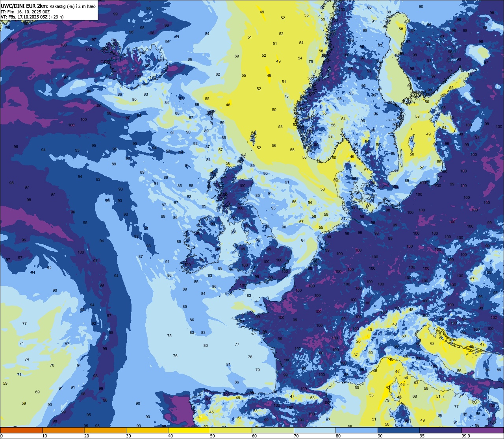This screenshot has height=439, width=504.
Task: Click the sky blue 80–90 legend swatch
Action: pos(357,430)
